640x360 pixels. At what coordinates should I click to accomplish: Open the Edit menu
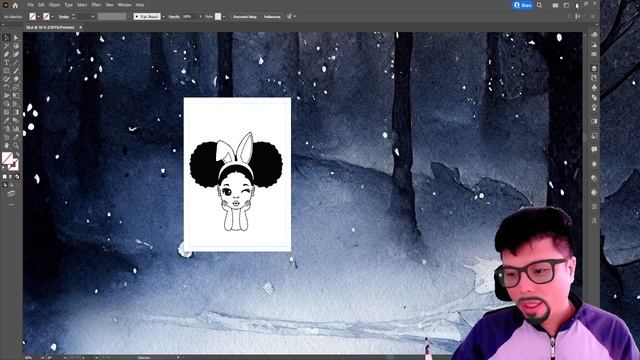coord(41,5)
